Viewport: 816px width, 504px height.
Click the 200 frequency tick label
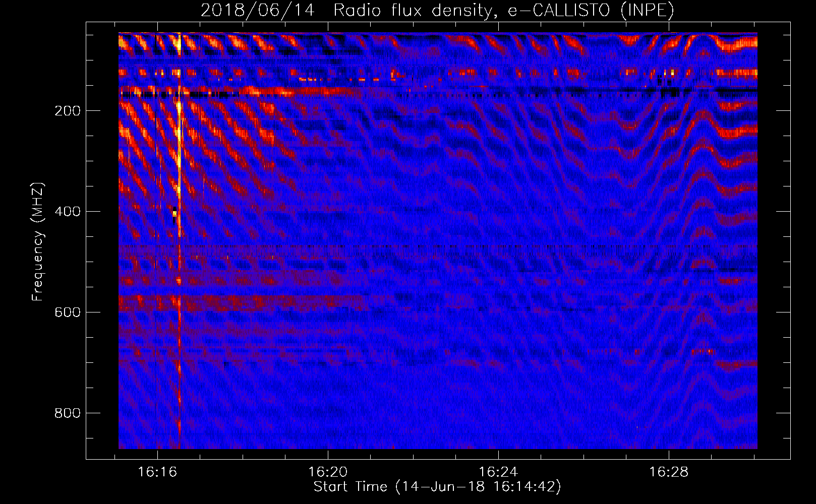point(67,111)
